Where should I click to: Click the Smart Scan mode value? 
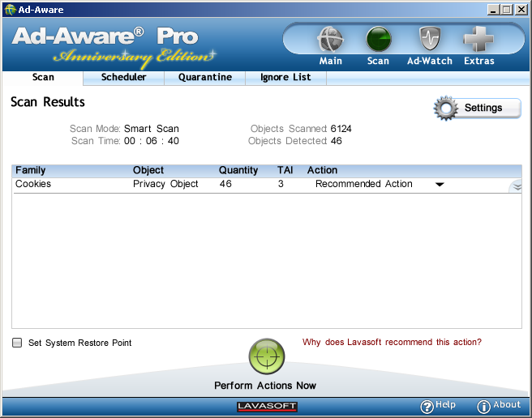[152, 129]
